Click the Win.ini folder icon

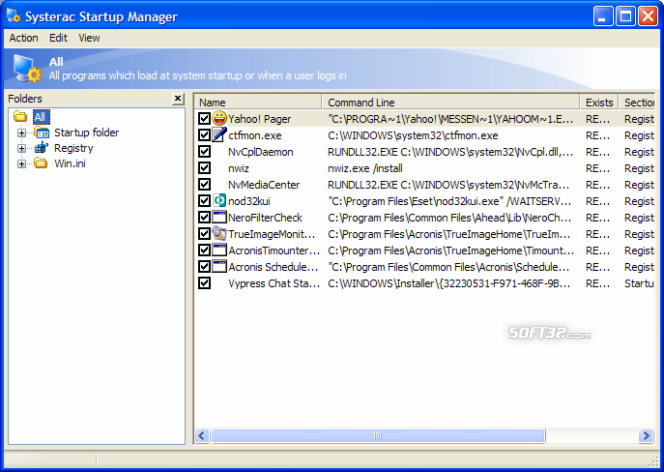(41, 163)
